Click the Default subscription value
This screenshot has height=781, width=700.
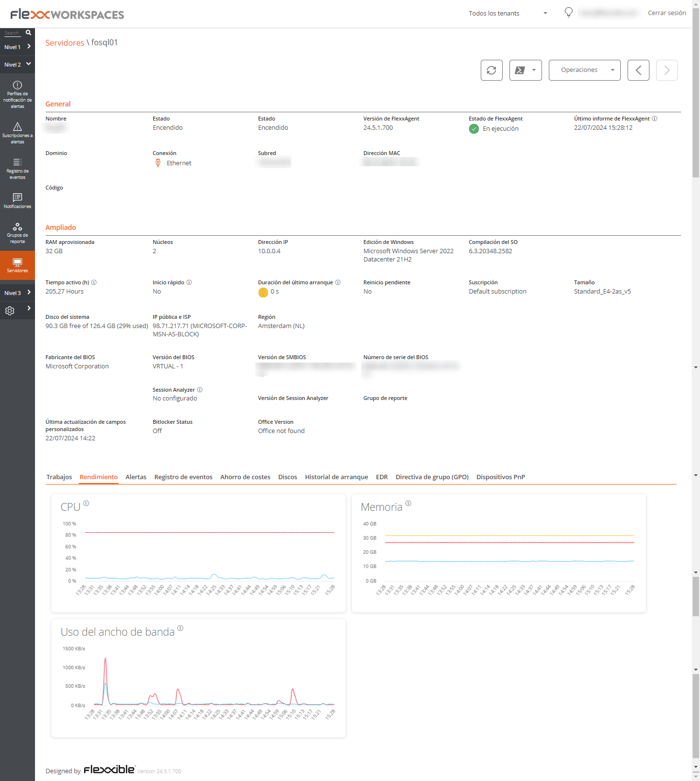[498, 292]
